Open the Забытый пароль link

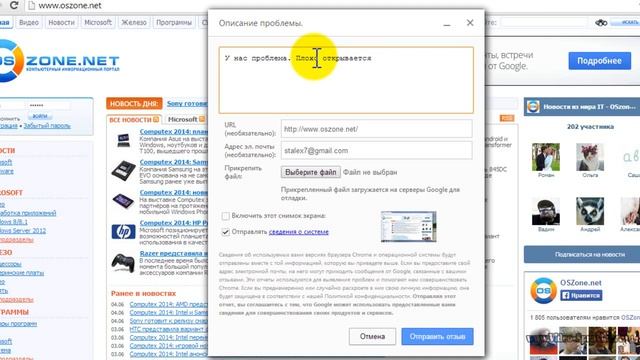pyautogui.click(x=47, y=126)
